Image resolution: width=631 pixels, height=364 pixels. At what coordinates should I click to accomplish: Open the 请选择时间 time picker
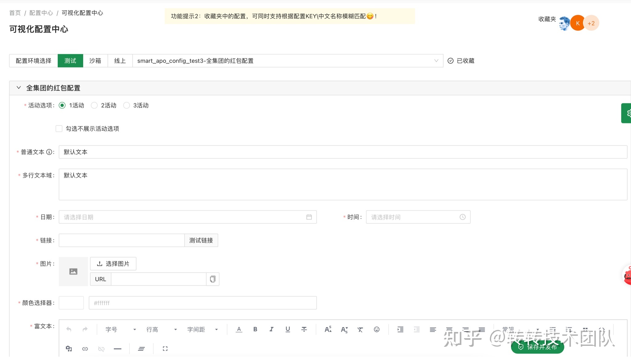(x=418, y=217)
